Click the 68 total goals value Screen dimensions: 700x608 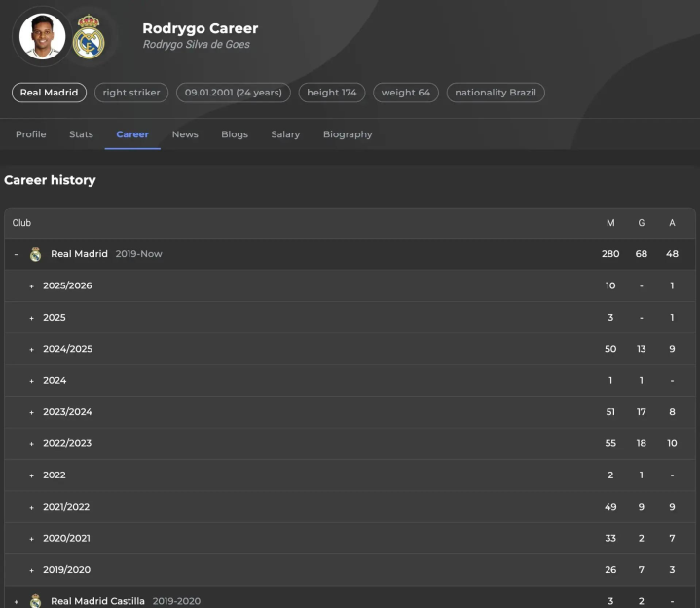point(642,254)
